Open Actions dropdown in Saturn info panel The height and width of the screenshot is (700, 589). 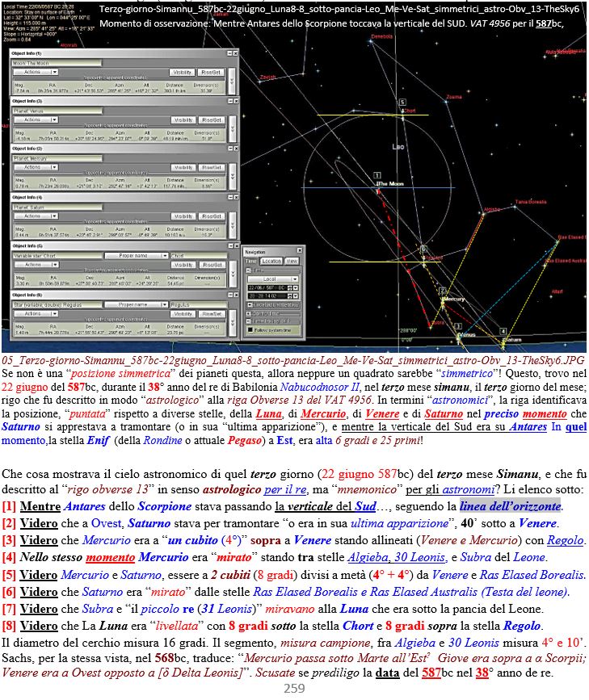point(36,216)
